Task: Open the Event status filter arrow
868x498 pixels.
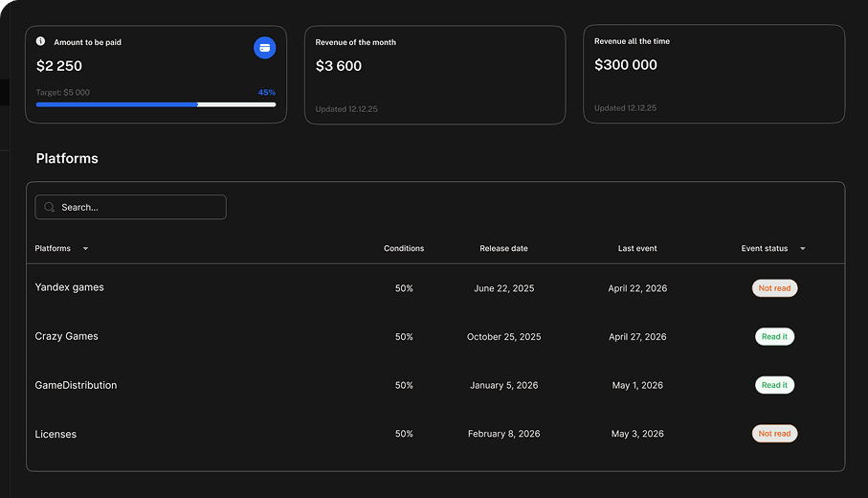Action: click(802, 249)
